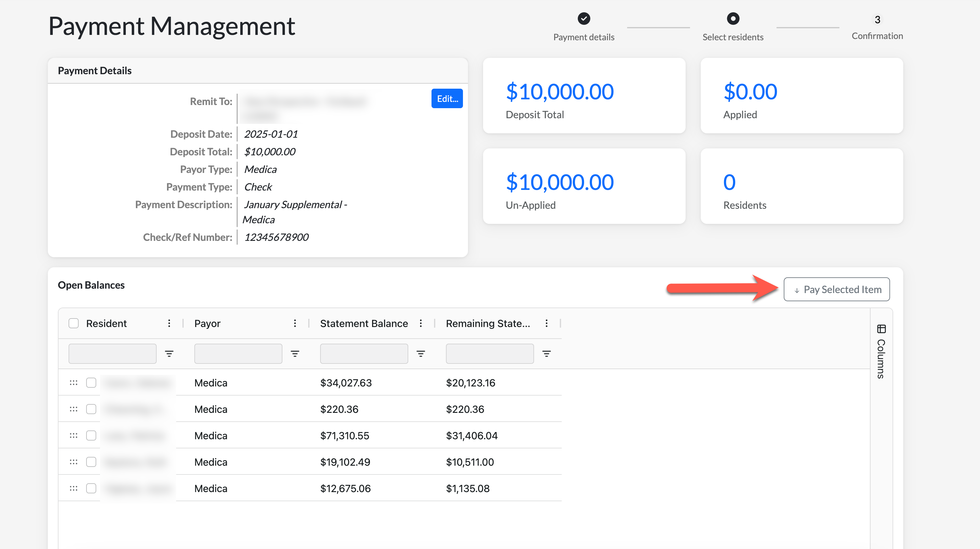Click the Payor column filter icon
980x549 pixels.
[295, 354]
